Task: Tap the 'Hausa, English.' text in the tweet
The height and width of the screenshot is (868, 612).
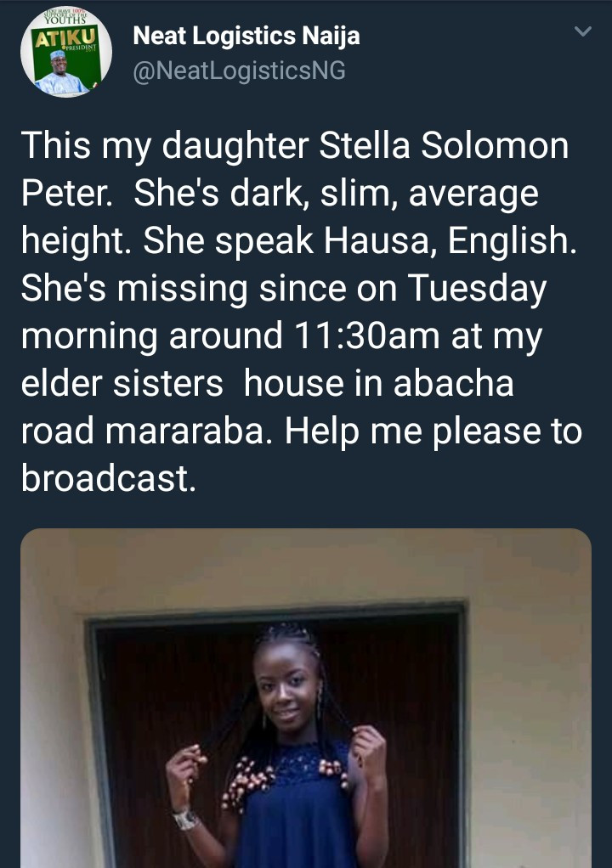Action: (441, 242)
